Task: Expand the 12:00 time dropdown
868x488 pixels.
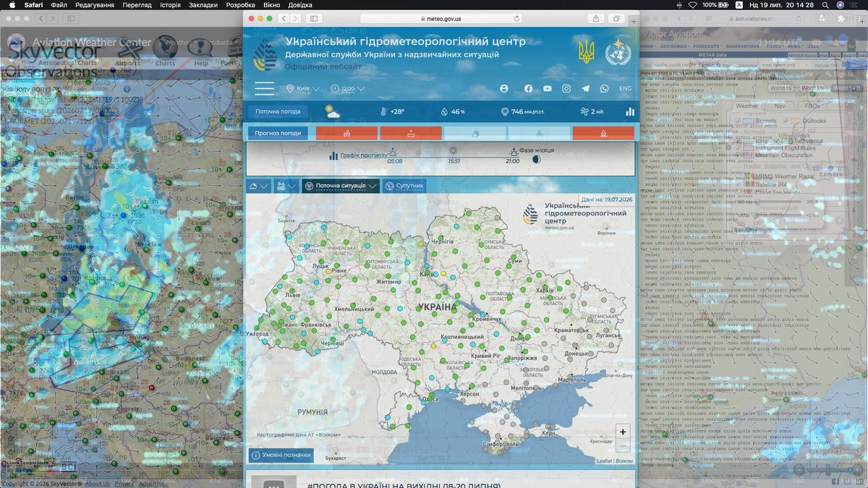Action: (348, 89)
